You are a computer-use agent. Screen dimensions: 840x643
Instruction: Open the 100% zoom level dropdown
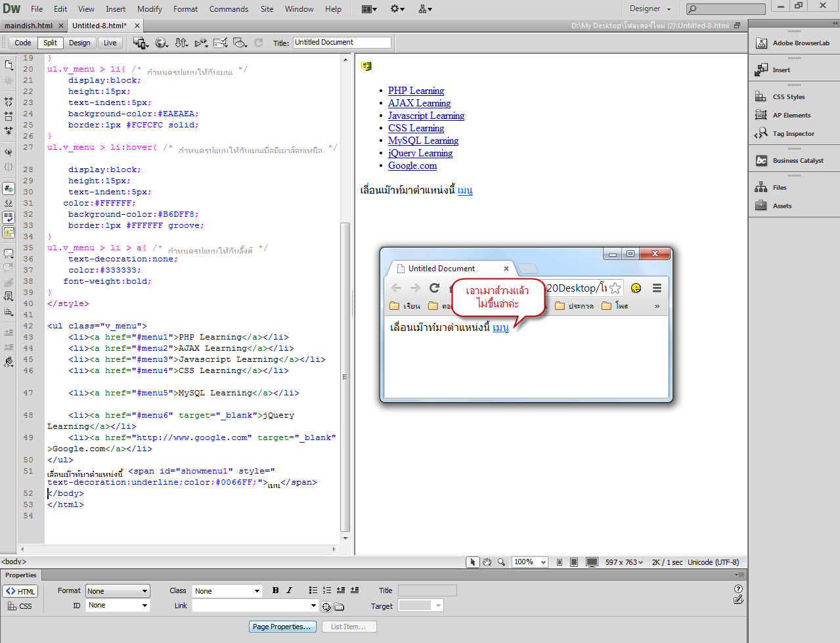tap(530, 562)
